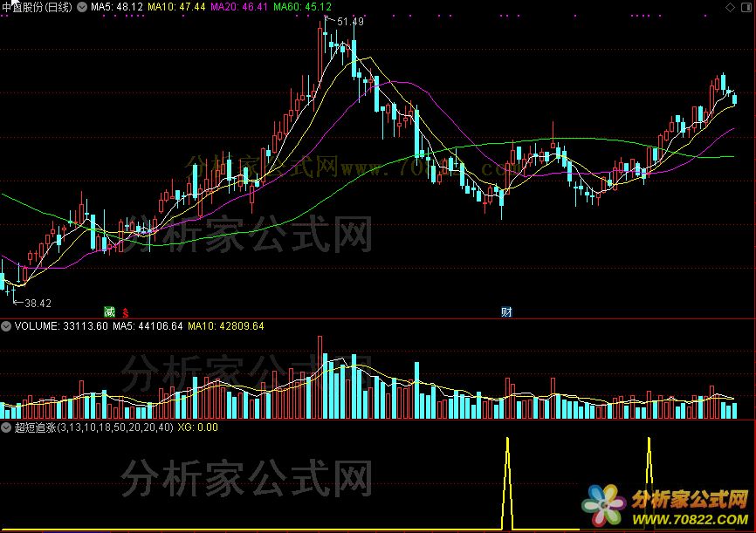
Task: Open the dropdown beside 中直股份(日线) title
Action: point(82,7)
